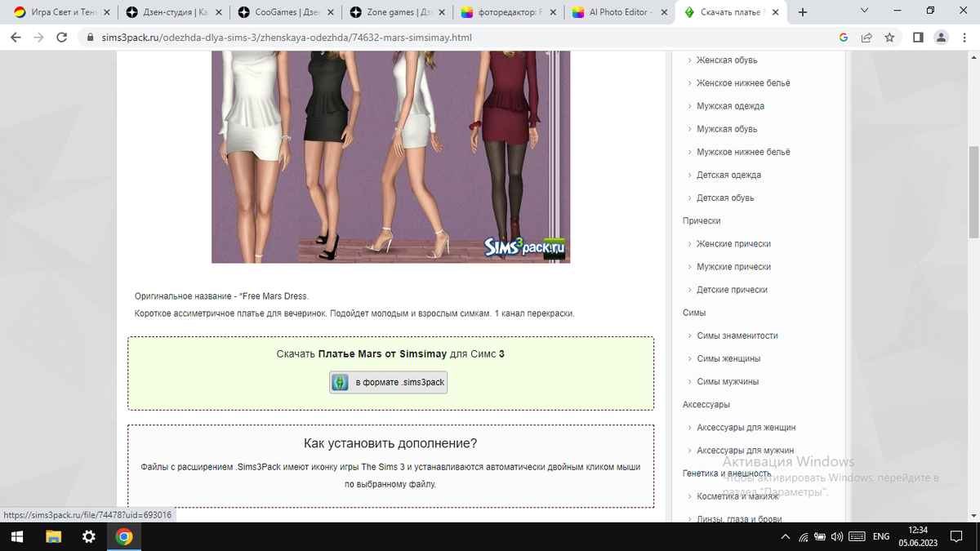This screenshot has width=980, height=551.
Task: Open the Аксессуары section heading
Action: coord(706,404)
